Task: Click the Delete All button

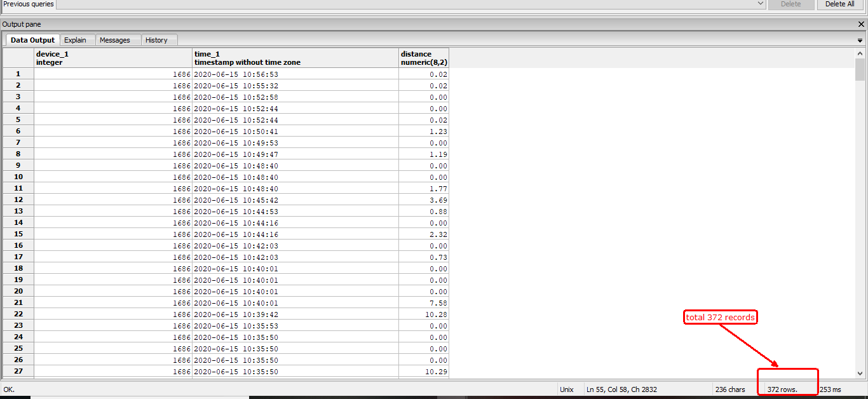Action: pos(839,4)
